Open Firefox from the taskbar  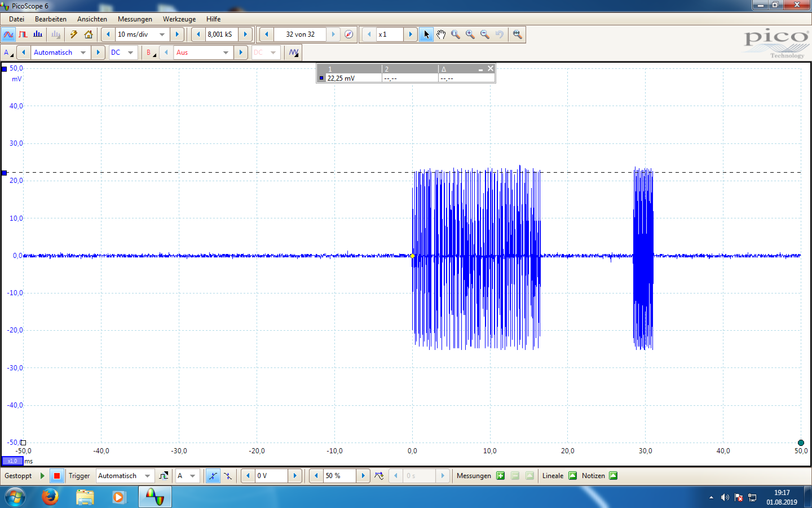pos(50,497)
